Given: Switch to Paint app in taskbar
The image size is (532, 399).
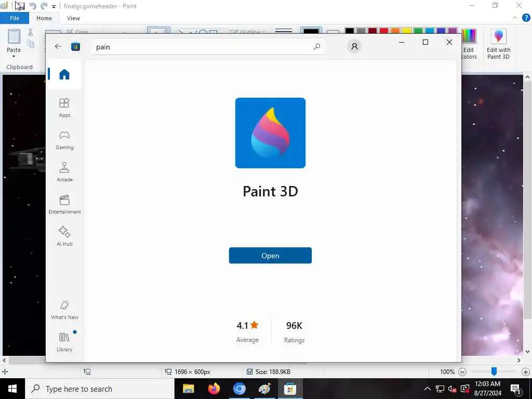Looking at the screenshot, I should coord(264,389).
